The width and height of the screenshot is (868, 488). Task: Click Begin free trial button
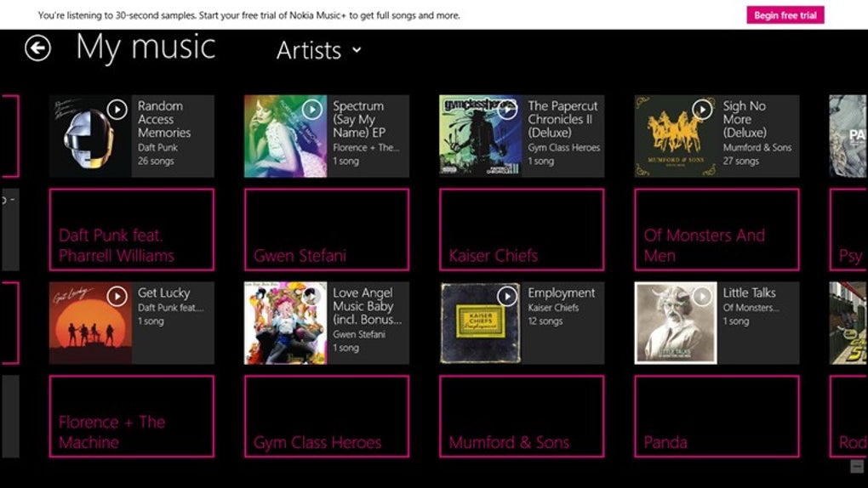click(785, 15)
